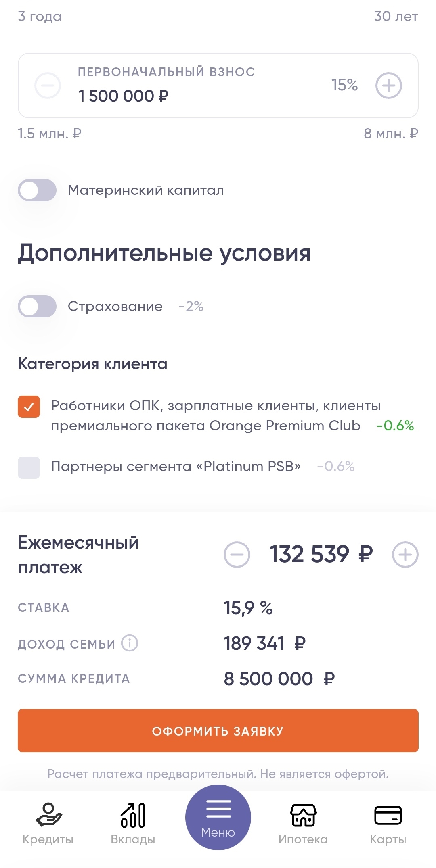The width and height of the screenshot is (436, 868).
Task: Tap the 132 539 ₽ monthly payment value
Action: click(321, 554)
